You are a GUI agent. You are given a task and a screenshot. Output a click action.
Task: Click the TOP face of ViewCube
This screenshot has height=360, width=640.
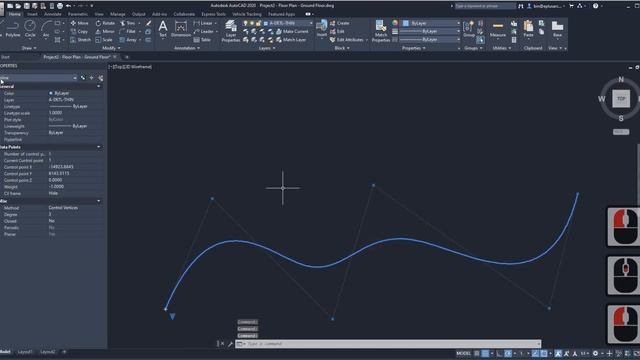tap(621, 99)
